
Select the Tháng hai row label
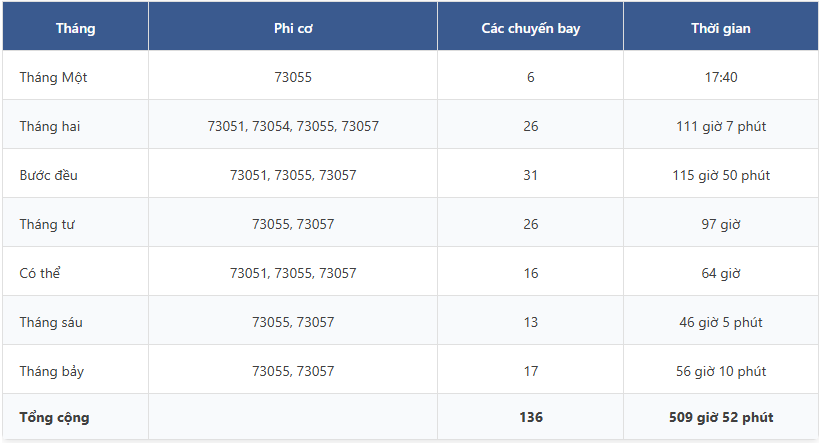50,126
